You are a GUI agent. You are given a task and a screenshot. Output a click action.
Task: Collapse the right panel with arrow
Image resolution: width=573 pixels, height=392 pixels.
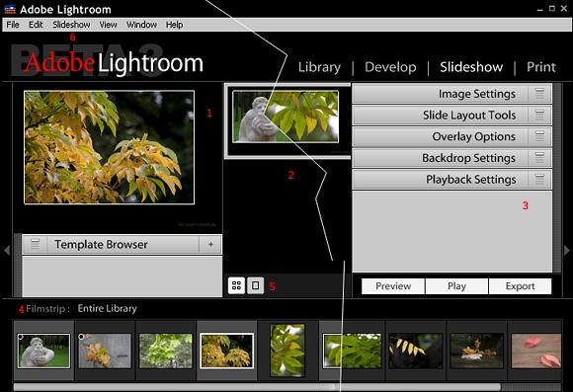(x=567, y=250)
